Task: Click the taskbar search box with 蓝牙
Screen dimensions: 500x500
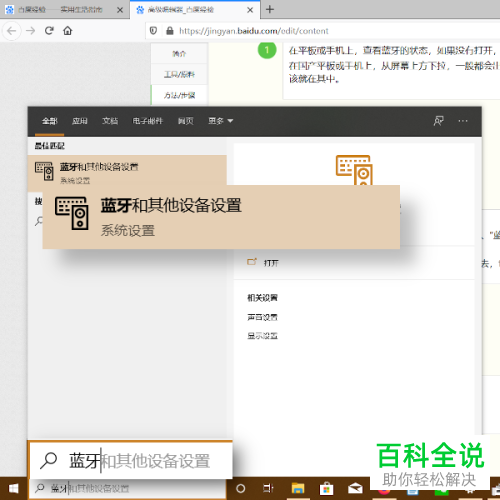Action: coord(127,489)
